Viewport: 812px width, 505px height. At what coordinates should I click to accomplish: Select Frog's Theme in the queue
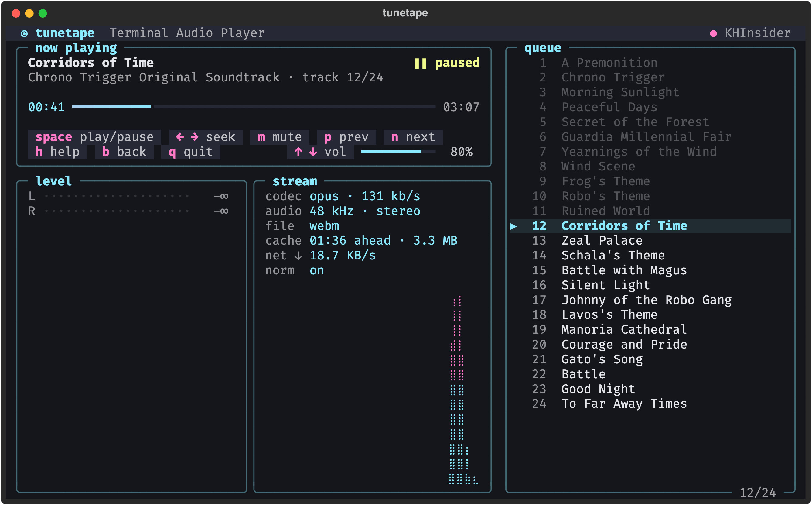650,181
